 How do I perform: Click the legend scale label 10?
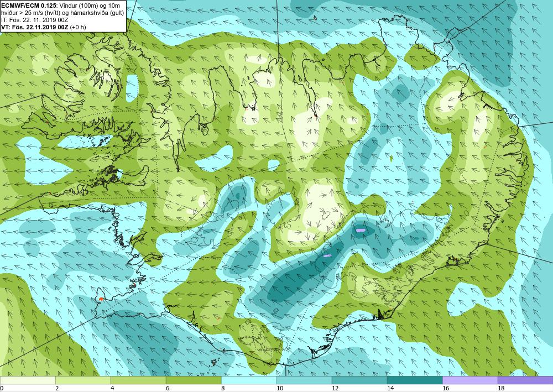tap(280, 388)
